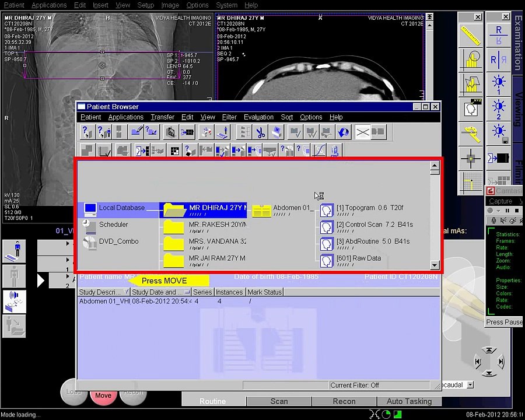Click the scissors cut icon in Patient Browser
Screen dimensions: 525x420
tap(261, 132)
